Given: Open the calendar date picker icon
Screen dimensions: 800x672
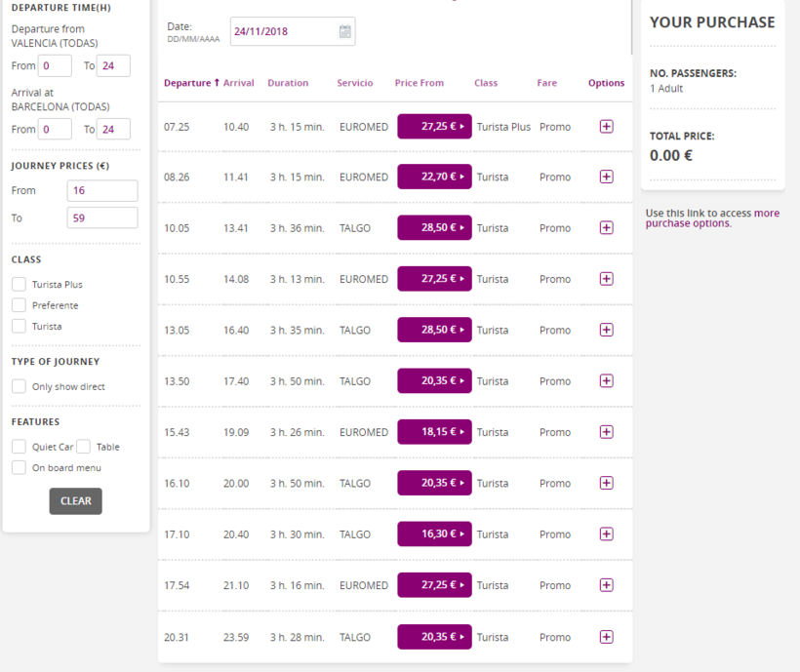Looking at the screenshot, I should click(344, 31).
